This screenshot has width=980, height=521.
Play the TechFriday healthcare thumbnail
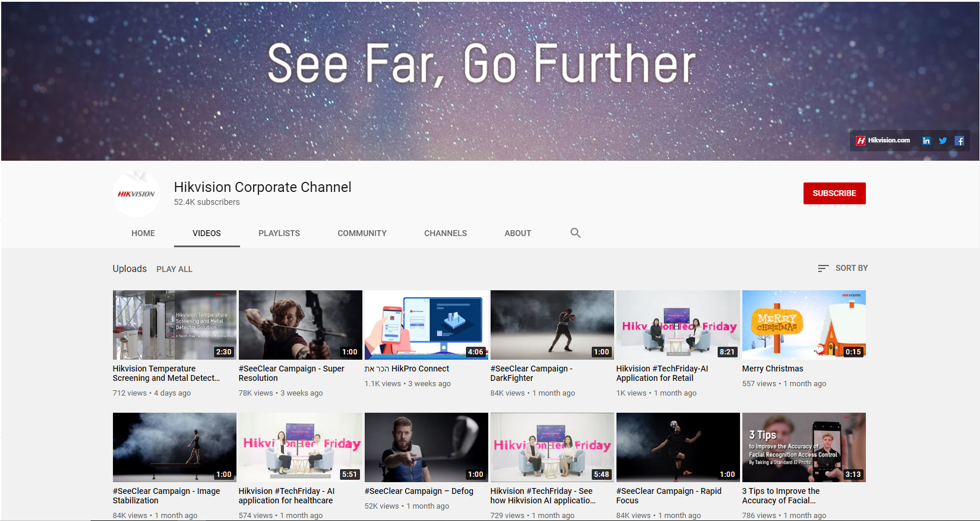(x=301, y=447)
